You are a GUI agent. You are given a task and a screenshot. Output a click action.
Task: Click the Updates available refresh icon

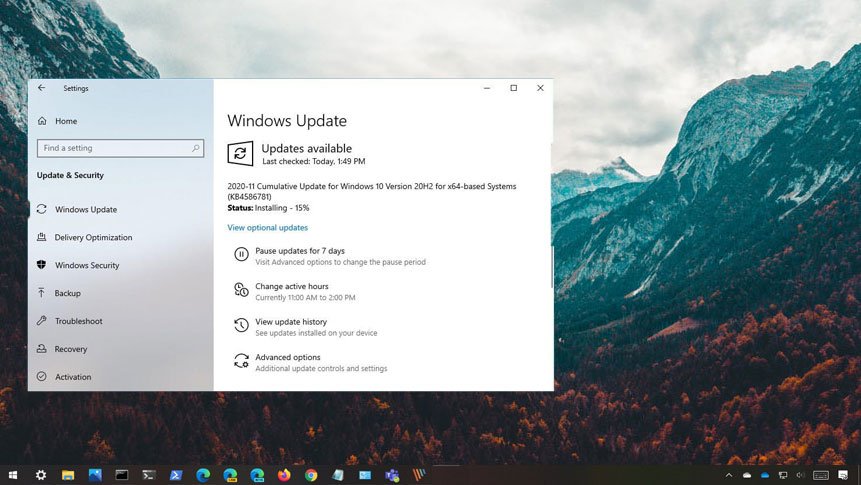click(x=240, y=153)
